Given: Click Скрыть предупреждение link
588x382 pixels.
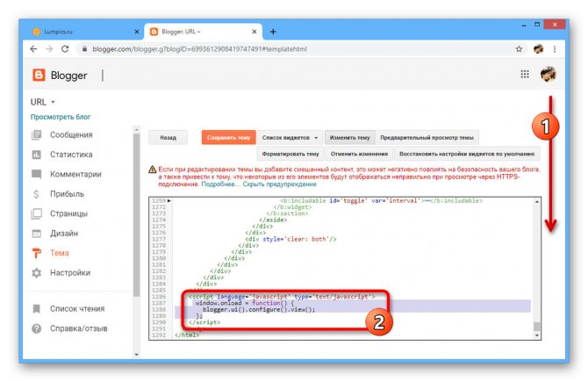Looking at the screenshot, I should click(279, 184).
